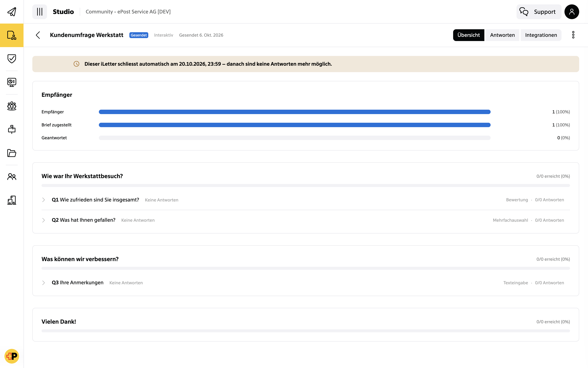The image size is (588, 368).
Task: Select the Übersicht tab
Action: [468, 35]
